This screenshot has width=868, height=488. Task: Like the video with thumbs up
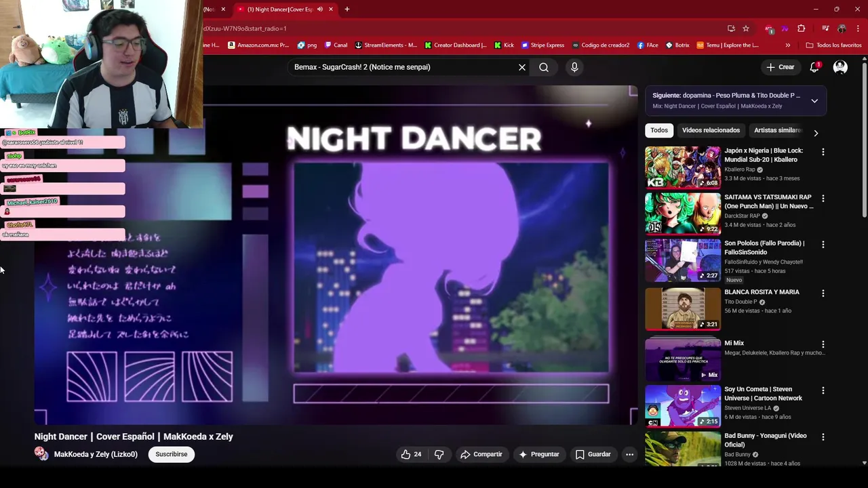pyautogui.click(x=412, y=454)
